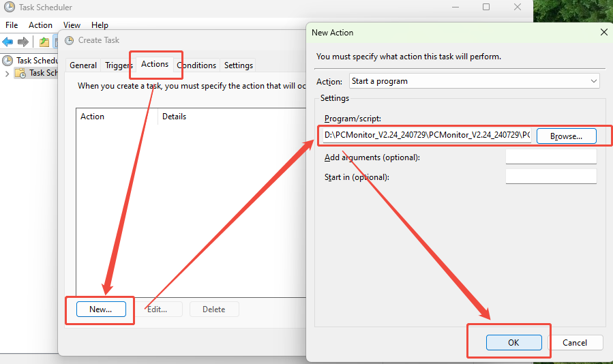Click the Forward arrow in Task Scheduler toolbar

coord(23,42)
